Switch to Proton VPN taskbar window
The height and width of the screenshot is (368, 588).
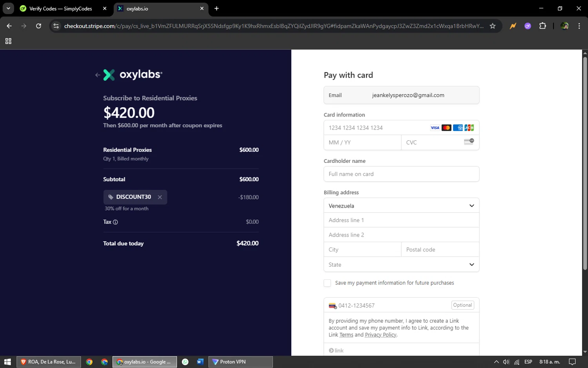pyautogui.click(x=240, y=362)
